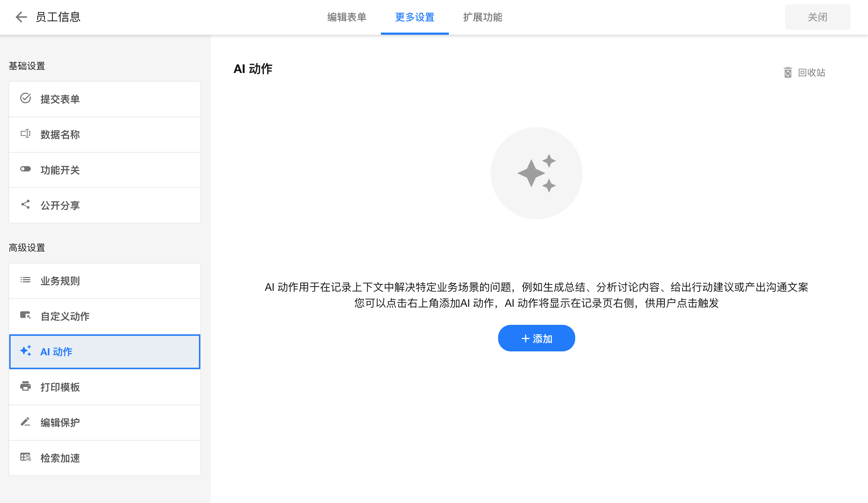Click the 自定义动作 cursor icon
The width and height of the screenshot is (868, 503).
tap(25, 315)
